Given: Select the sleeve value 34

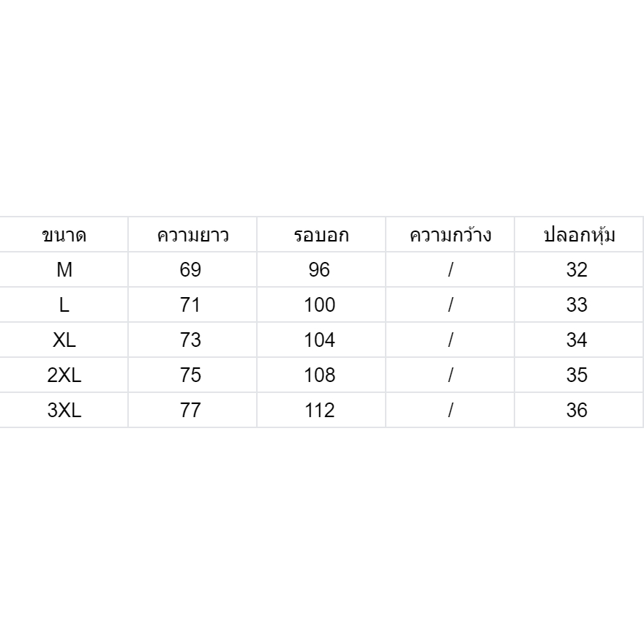Looking at the screenshot, I should (579, 340).
